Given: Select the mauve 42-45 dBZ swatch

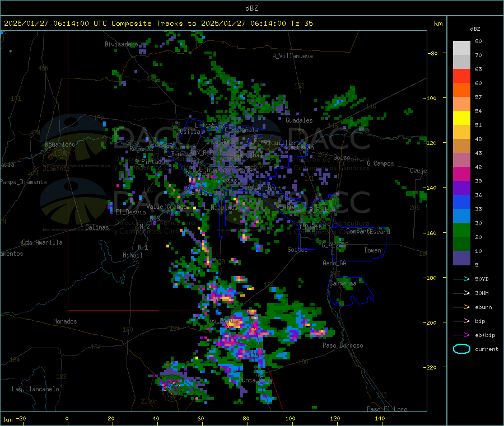Looking at the screenshot, I should [x=461, y=160].
